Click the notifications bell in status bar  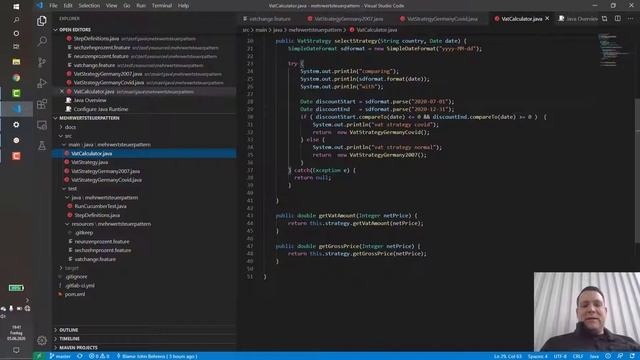pos(632,356)
